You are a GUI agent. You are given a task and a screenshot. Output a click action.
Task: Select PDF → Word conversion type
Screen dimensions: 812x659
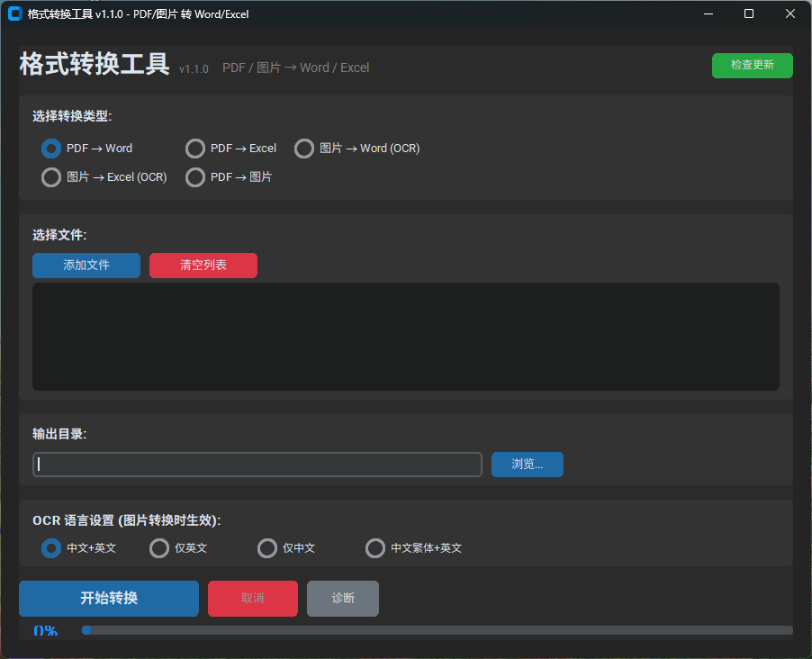[87, 149]
